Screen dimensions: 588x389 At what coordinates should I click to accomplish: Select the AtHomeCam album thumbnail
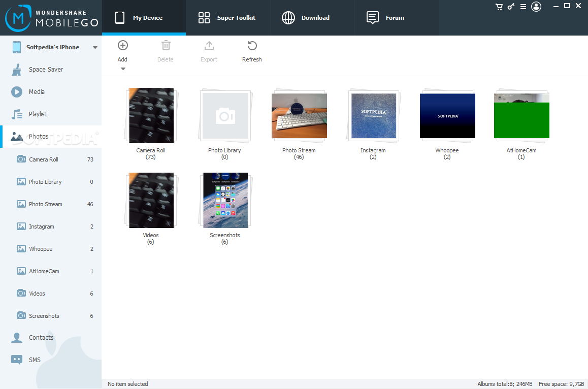[521, 116]
